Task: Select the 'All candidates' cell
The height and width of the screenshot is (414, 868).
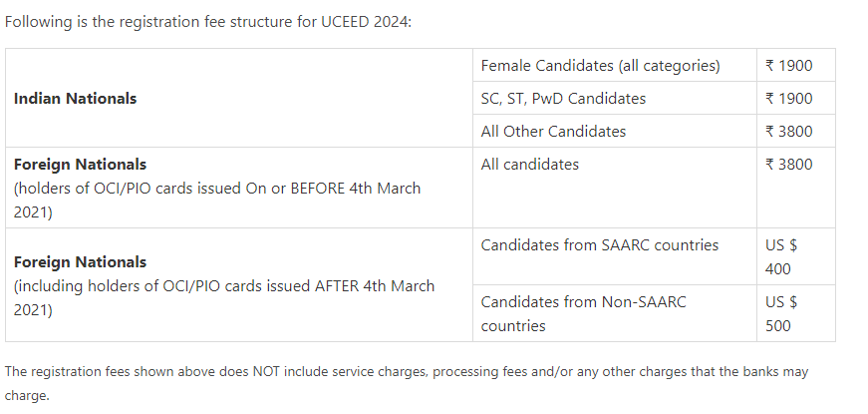Action: click(529, 165)
